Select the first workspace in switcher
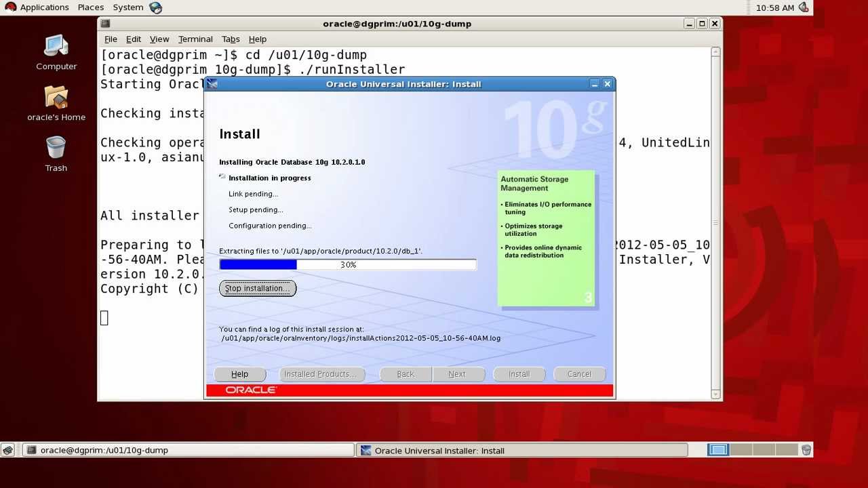 click(718, 449)
